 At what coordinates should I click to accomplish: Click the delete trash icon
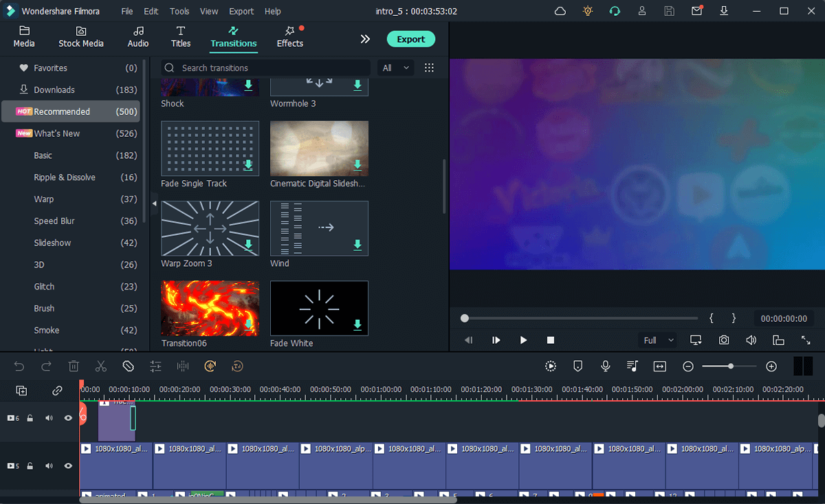pos(74,366)
